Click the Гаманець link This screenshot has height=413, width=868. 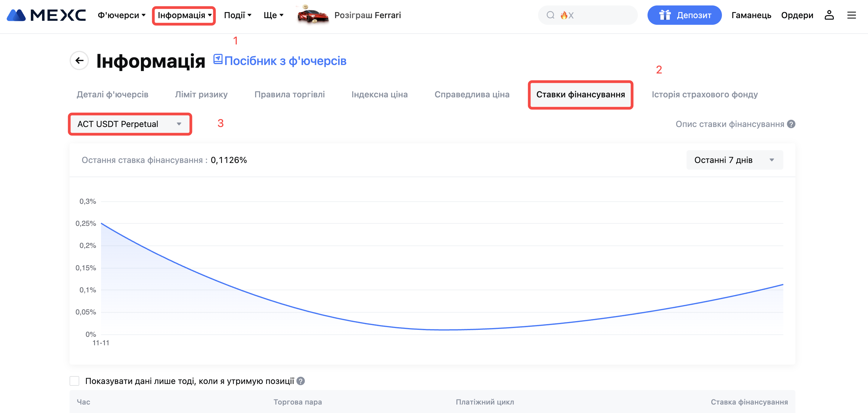click(751, 15)
